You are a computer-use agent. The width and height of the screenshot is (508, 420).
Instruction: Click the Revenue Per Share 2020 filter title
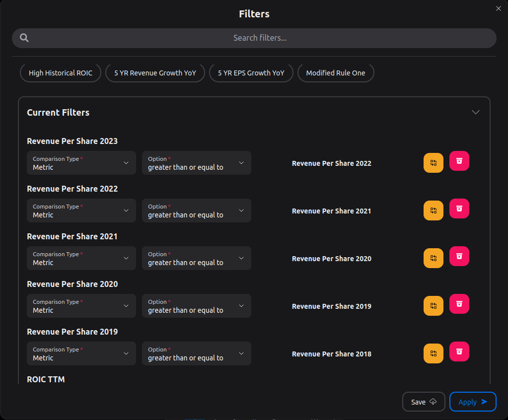(x=72, y=284)
